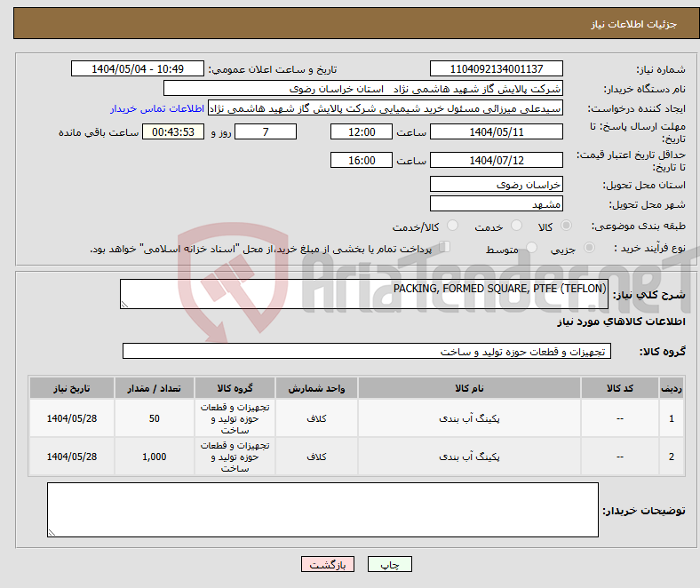Screen dimensions: 700x588
Task: Click the توضیحات خریدار text area
Action: tap(322, 510)
